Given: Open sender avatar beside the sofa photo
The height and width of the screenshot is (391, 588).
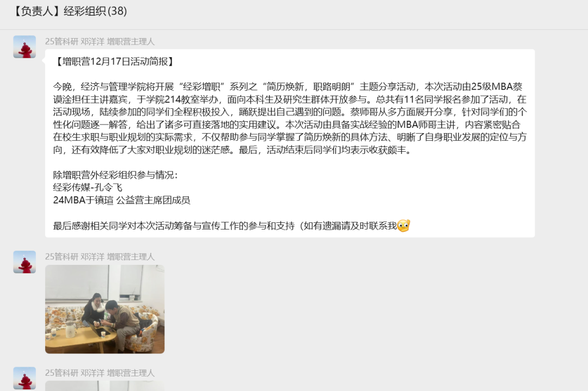Looking at the screenshot, I should click(x=24, y=262).
